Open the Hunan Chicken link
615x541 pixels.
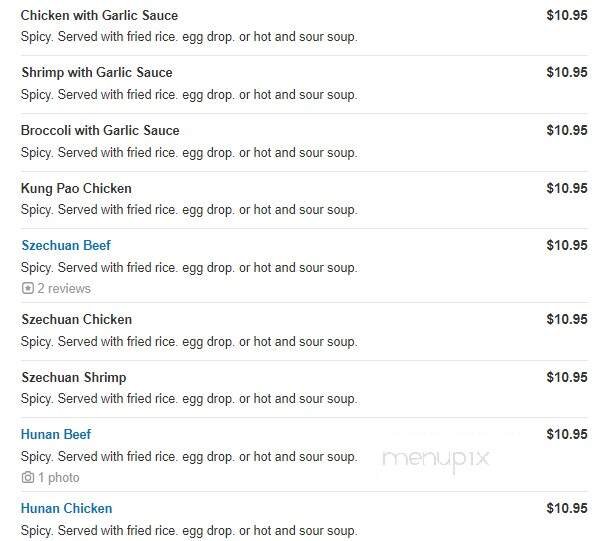coord(66,509)
